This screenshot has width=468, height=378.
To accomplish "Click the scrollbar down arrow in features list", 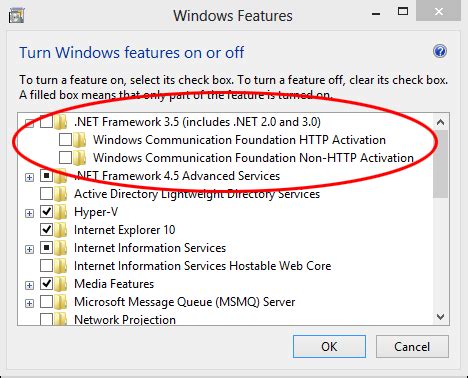I will point(440,317).
